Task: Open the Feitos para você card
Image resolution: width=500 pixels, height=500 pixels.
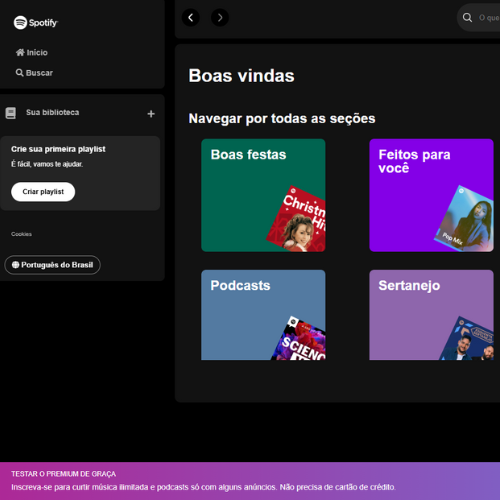Action: tap(431, 195)
